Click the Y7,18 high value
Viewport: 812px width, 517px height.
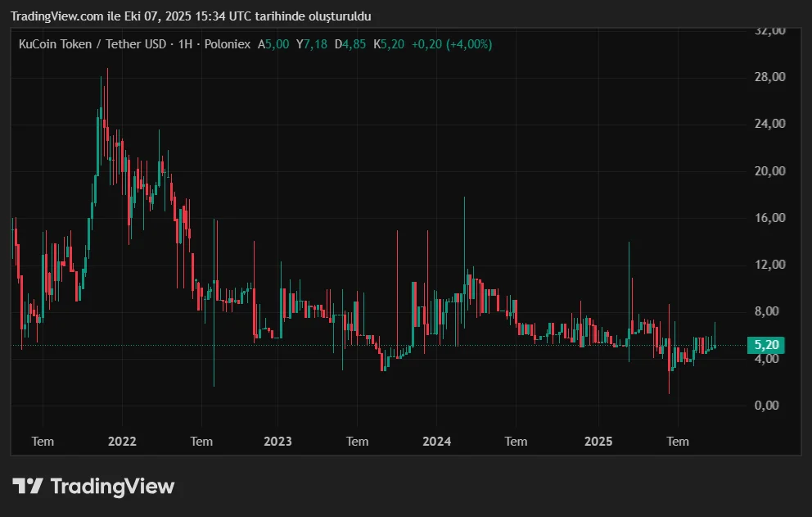tap(312, 44)
